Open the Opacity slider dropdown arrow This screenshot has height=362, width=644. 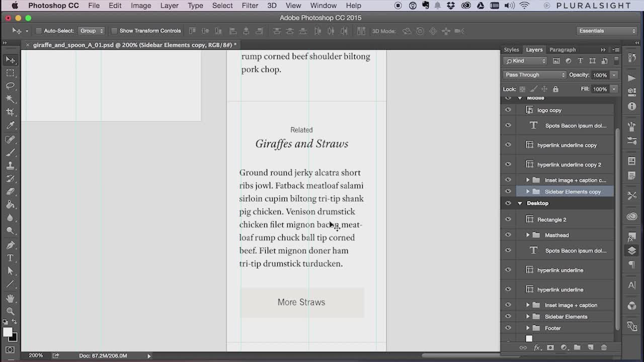point(614,75)
